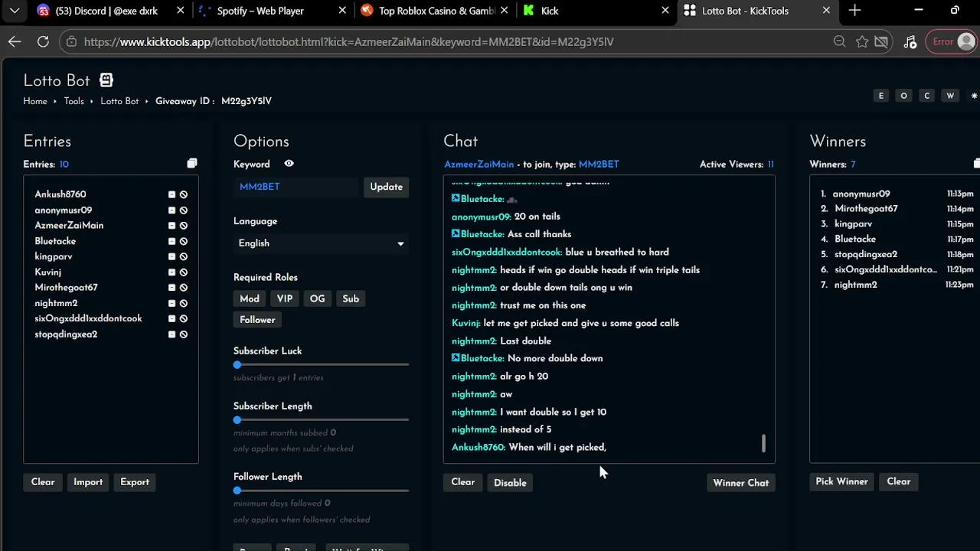Toggle the Follower required role
The width and height of the screenshot is (980, 551).
(x=257, y=320)
